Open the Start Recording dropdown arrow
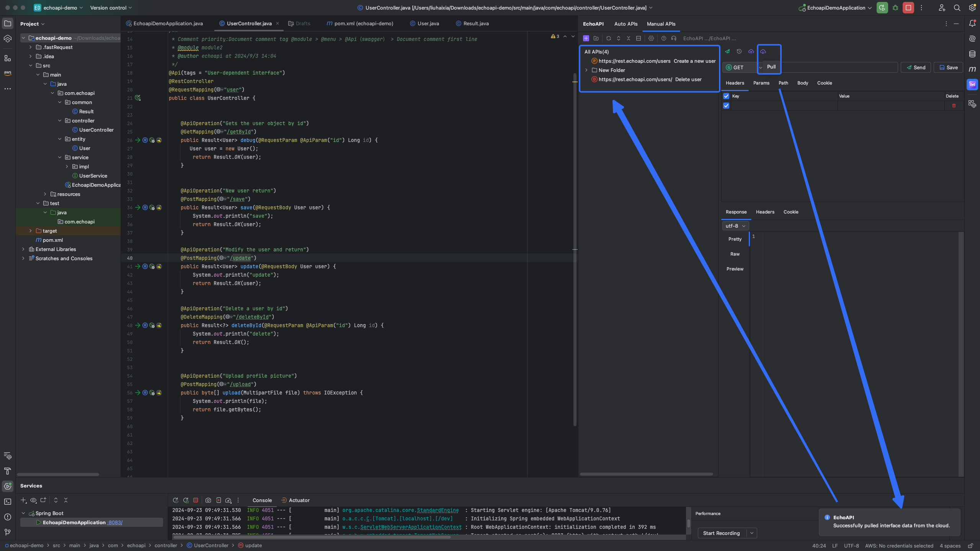 click(x=751, y=533)
